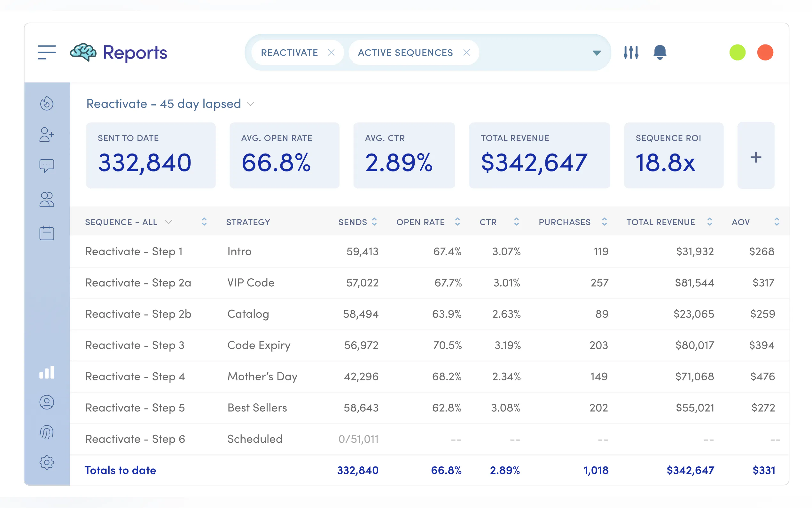
Task: Sort the table by OPEN RATE
Action: tap(457, 222)
